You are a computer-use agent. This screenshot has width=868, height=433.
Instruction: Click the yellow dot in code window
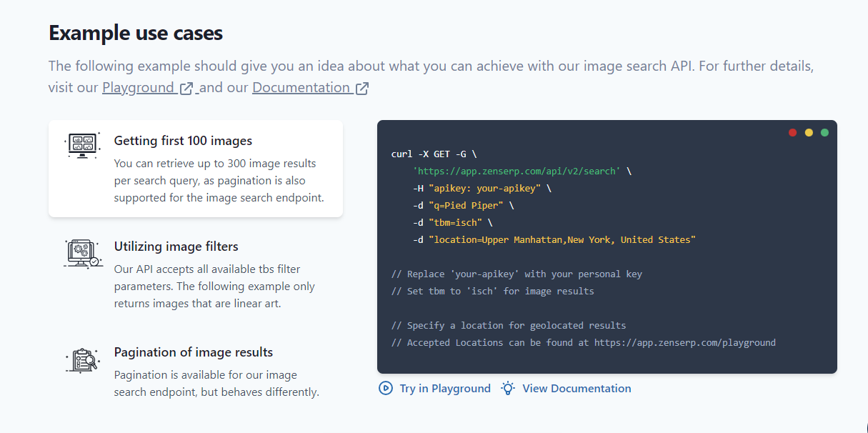pos(809,132)
